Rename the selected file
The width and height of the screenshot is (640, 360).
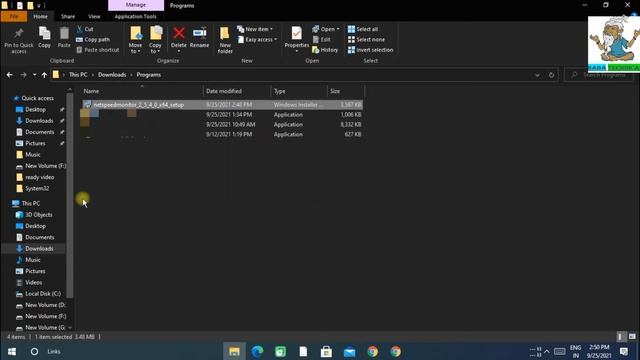click(x=200, y=38)
